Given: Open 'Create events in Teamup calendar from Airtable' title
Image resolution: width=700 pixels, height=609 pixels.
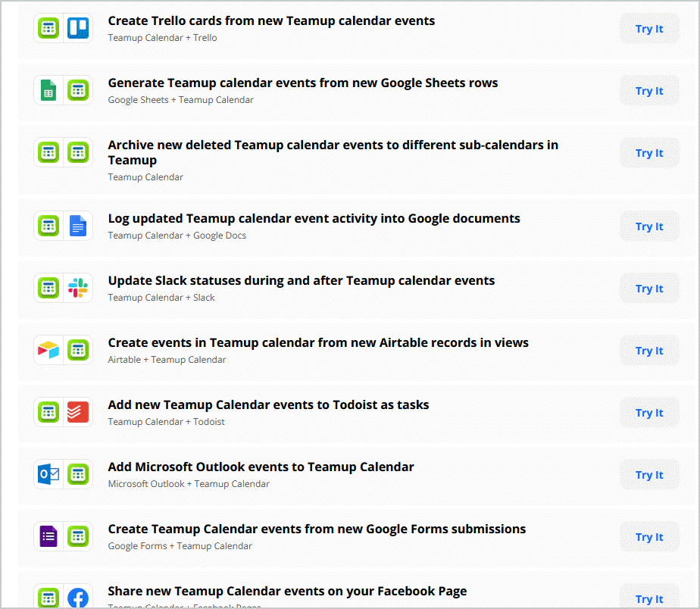Looking at the screenshot, I should pos(318,343).
